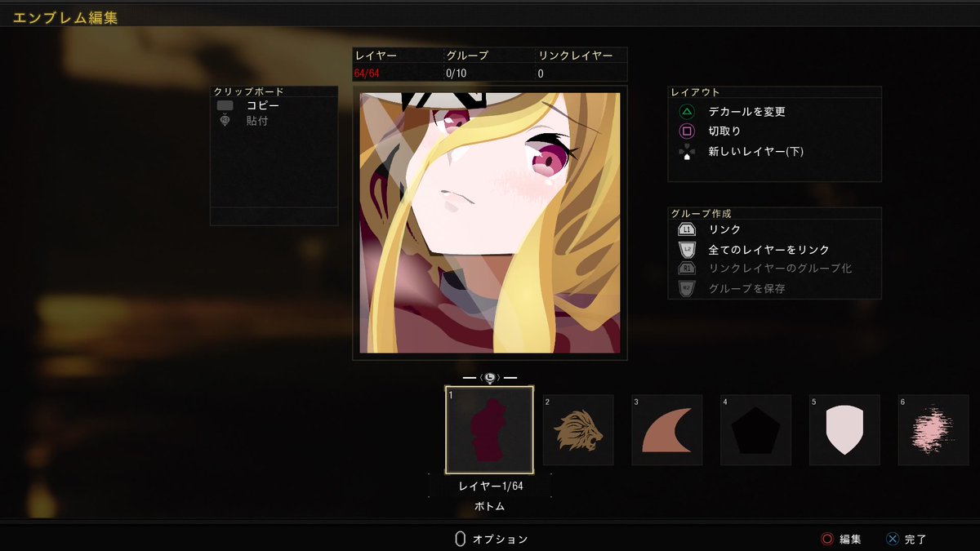Click the グループ column header

coord(467,56)
